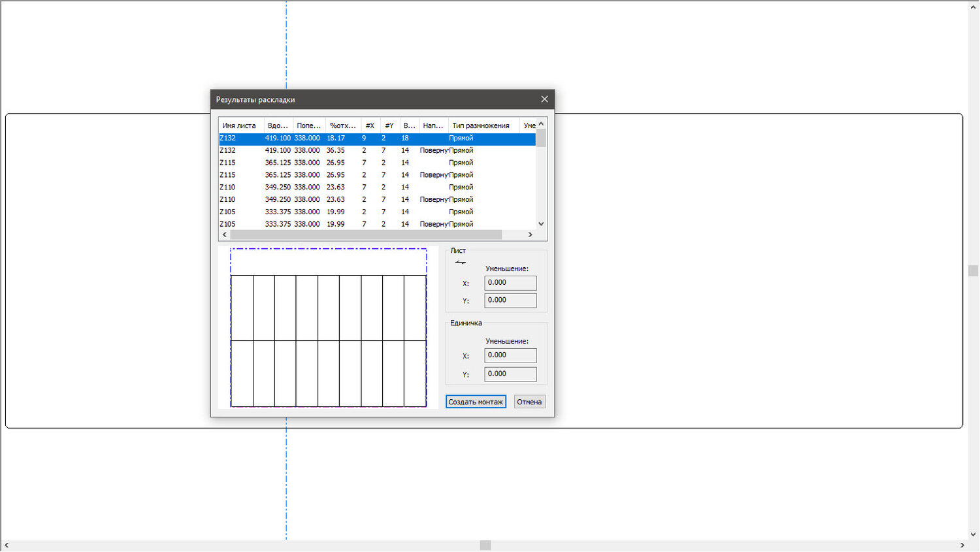Click Прямой in the selected Z132 row
980x552 pixels.
pyautogui.click(x=461, y=138)
